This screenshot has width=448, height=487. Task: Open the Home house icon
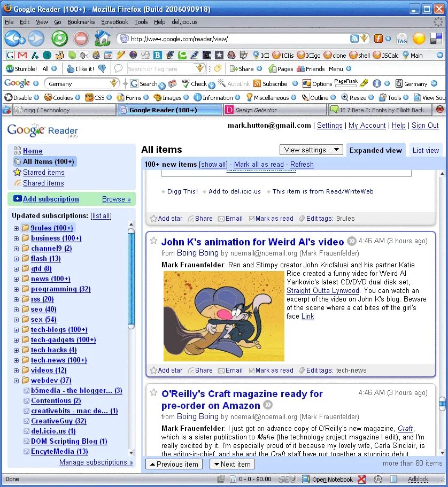pos(103,38)
